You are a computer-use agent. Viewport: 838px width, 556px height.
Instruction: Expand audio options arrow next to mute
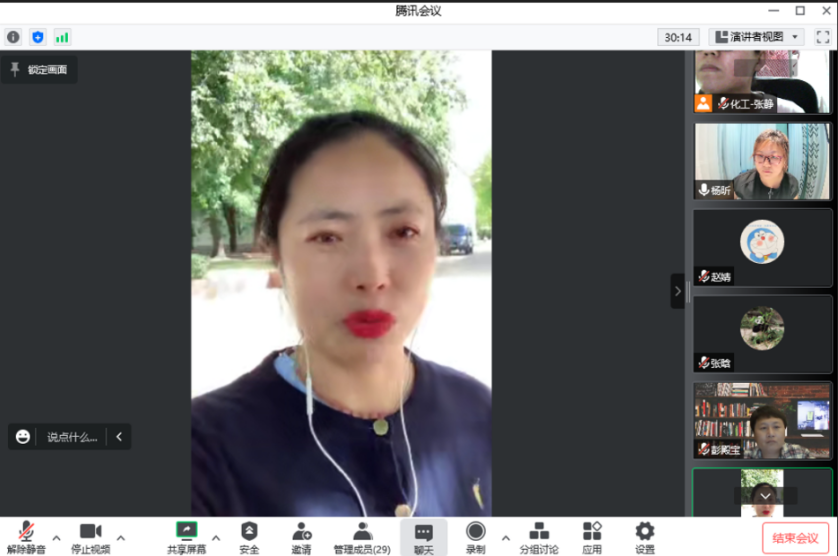coord(57,538)
